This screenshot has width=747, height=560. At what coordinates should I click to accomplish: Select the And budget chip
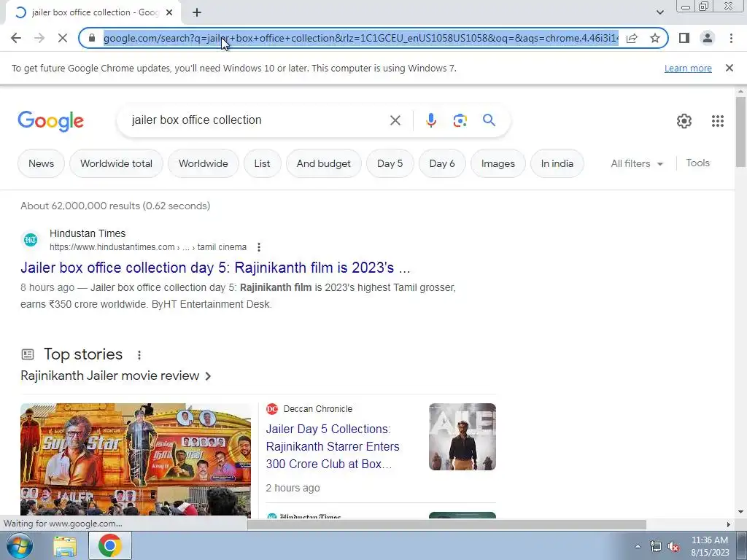(323, 163)
